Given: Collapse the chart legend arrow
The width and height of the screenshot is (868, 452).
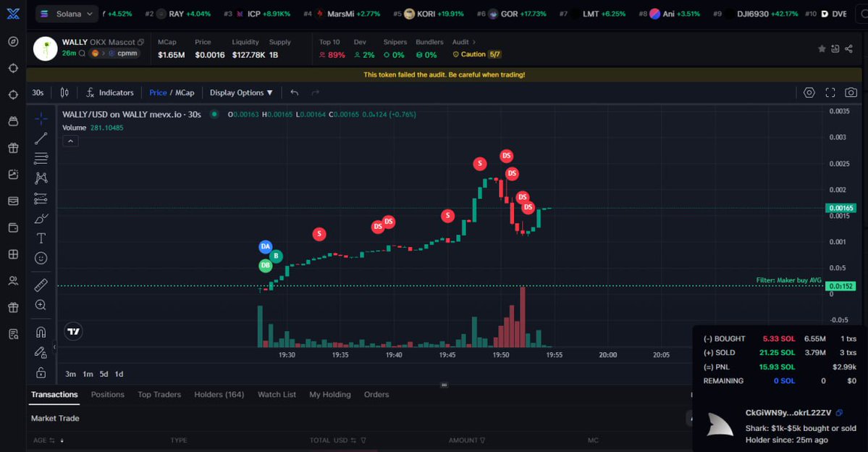Looking at the screenshot, I should (70, 141).
